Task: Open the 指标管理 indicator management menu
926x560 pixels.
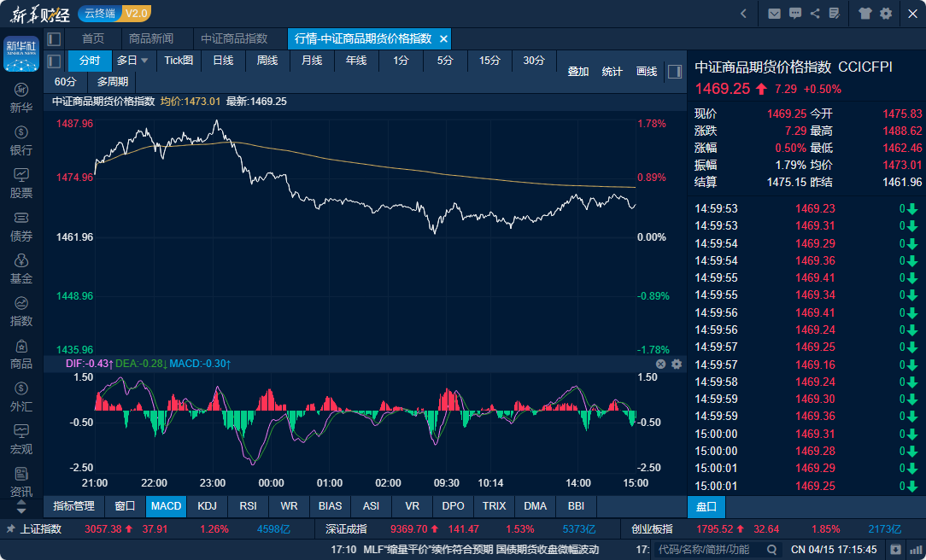Action: [x=73, y=506]
